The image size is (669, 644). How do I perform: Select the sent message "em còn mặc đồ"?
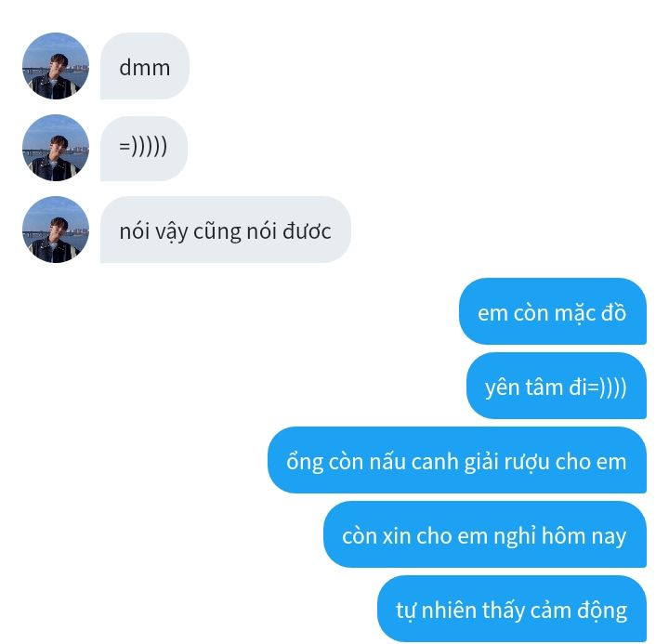(x=553, y=311)
